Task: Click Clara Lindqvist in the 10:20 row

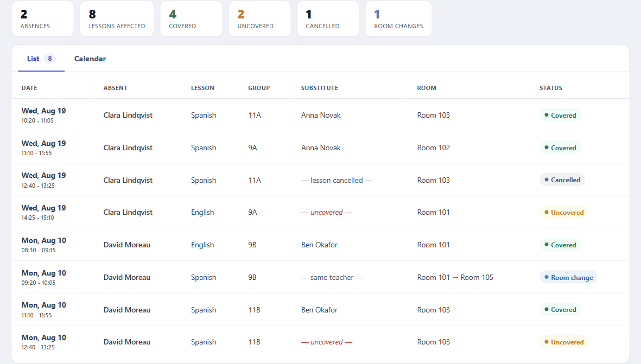Action: [128, 115]
